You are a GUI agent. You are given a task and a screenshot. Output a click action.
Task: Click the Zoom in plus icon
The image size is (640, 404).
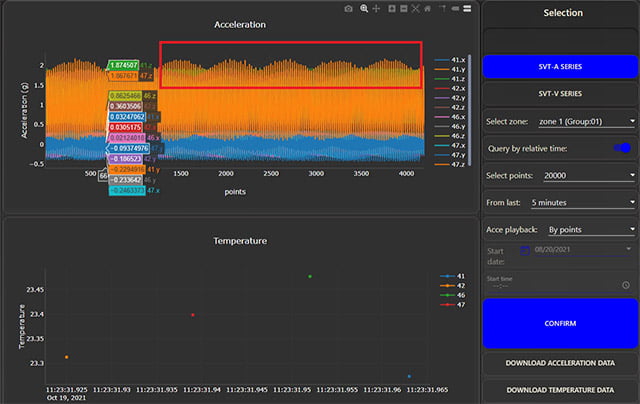pyautogui.click(x=390, y=8)
